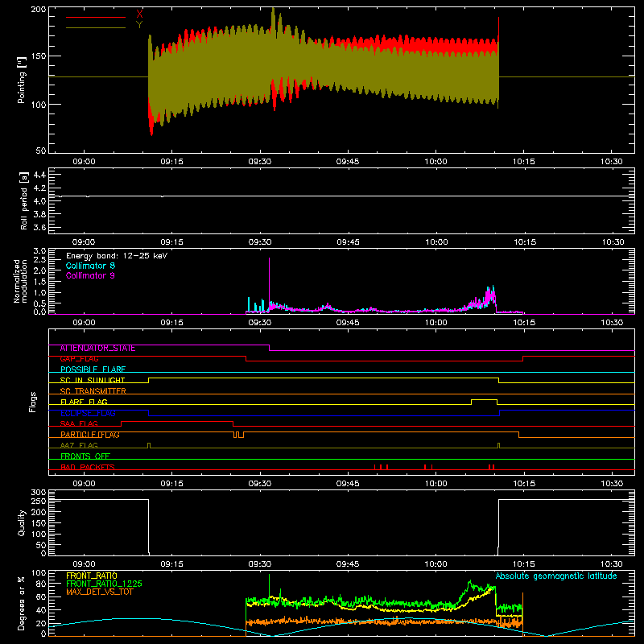This screenshot has height=644, width=644.
Task: Click the '80' tick on Degrees axis
Action: (41, 584)
